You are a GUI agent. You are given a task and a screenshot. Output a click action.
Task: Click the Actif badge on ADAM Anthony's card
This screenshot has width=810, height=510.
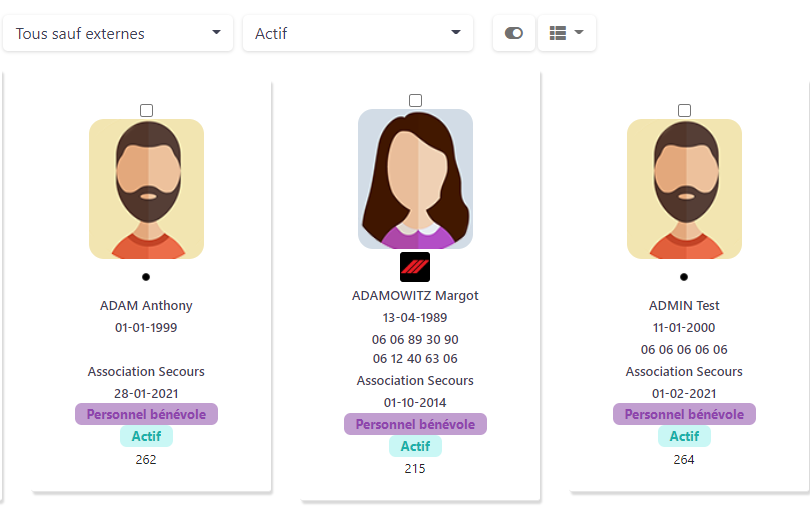tap(146, 436)
